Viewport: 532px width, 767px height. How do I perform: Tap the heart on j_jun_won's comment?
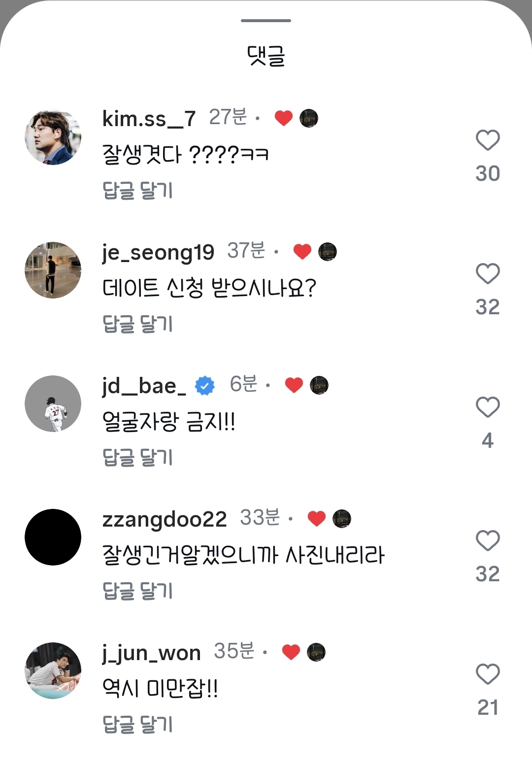tap(488, 674)
